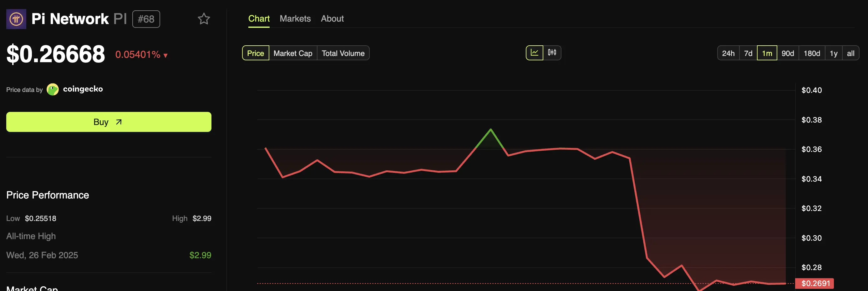Screen dimensions: 868x291
Task: Click the green $2.99 all-time high value
Action: click(200, 255)
